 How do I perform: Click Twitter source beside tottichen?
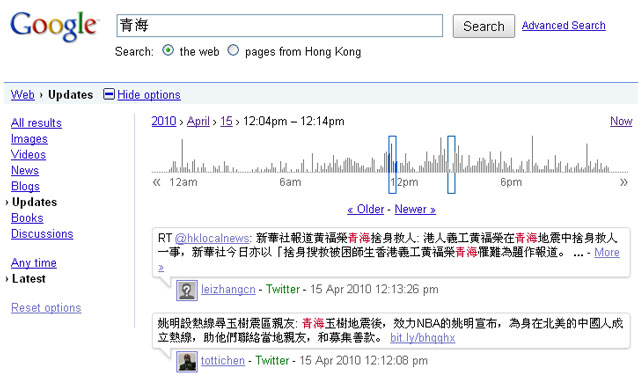tap(272, 360)
